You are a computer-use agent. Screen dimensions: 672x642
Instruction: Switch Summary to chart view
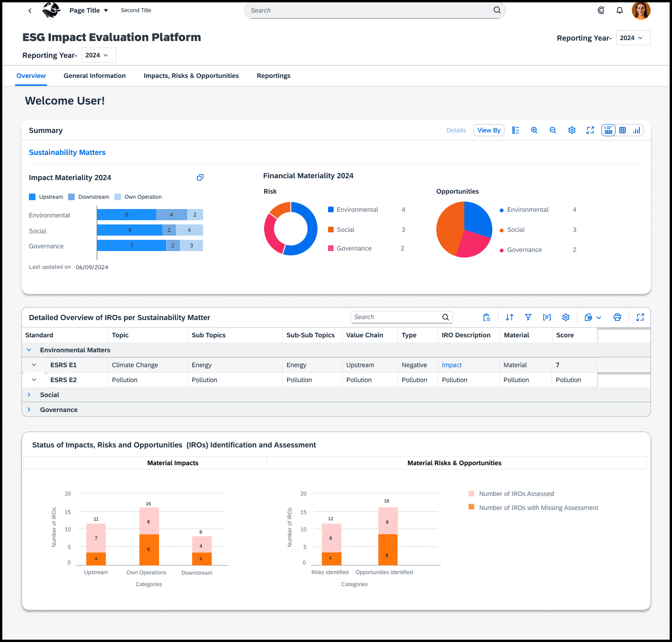point(637,131)
